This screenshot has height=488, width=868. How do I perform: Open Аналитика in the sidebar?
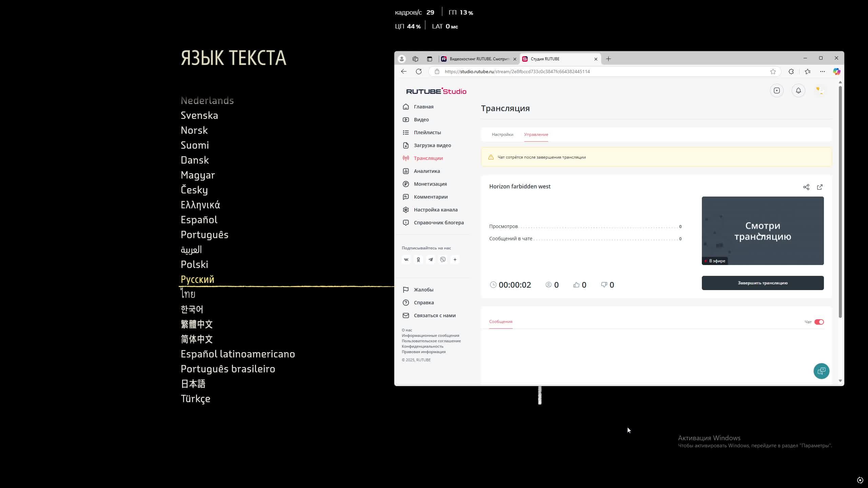coord(427,171)
